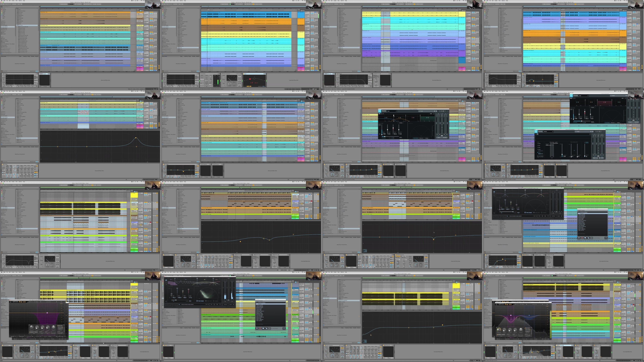Toggle Glue Compressor Soft clip below Ozone showing 35.4
Image resolution: width=644 pixels, height=362 pixels.
343,167
